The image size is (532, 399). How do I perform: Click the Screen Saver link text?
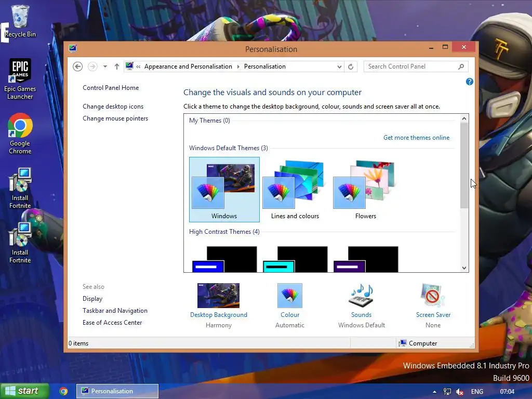[433, 315]
